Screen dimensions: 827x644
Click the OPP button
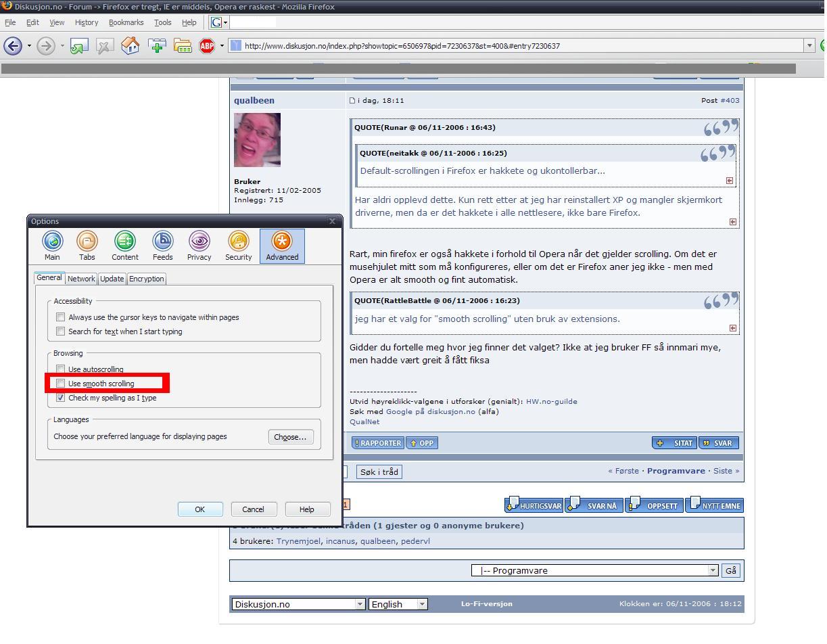click(x=421, y=443)
